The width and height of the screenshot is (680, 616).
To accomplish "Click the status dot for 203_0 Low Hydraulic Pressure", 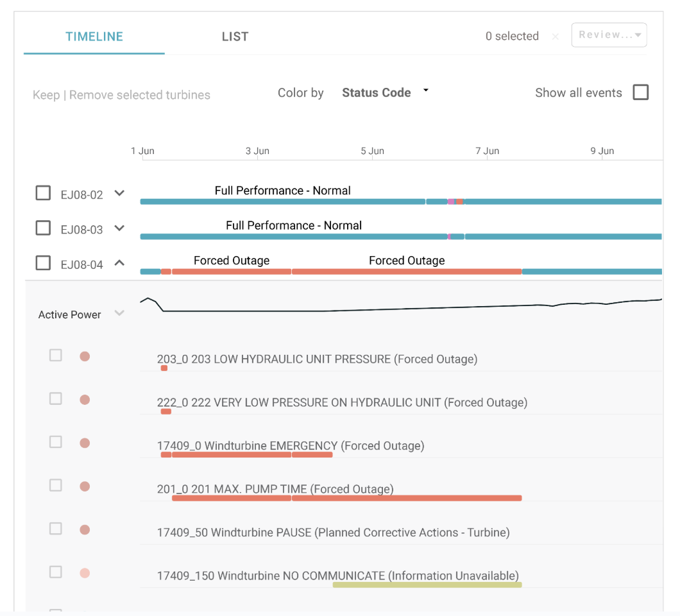I will tap(85, 356).
